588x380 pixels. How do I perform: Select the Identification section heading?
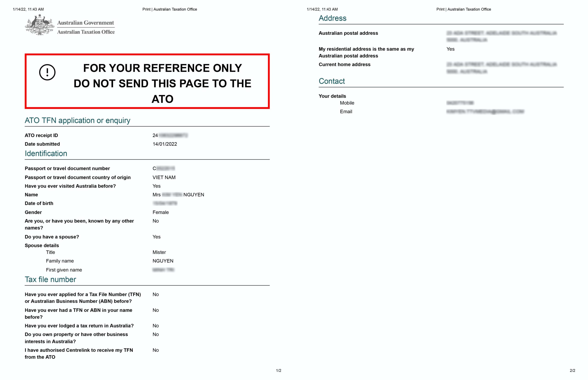(46, 154)
